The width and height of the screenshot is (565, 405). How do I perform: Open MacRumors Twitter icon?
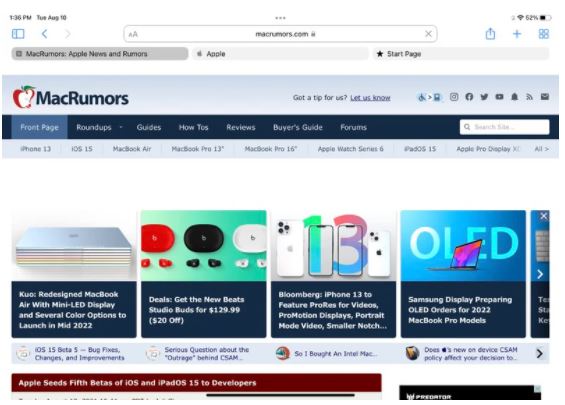[x=484, y=97]
